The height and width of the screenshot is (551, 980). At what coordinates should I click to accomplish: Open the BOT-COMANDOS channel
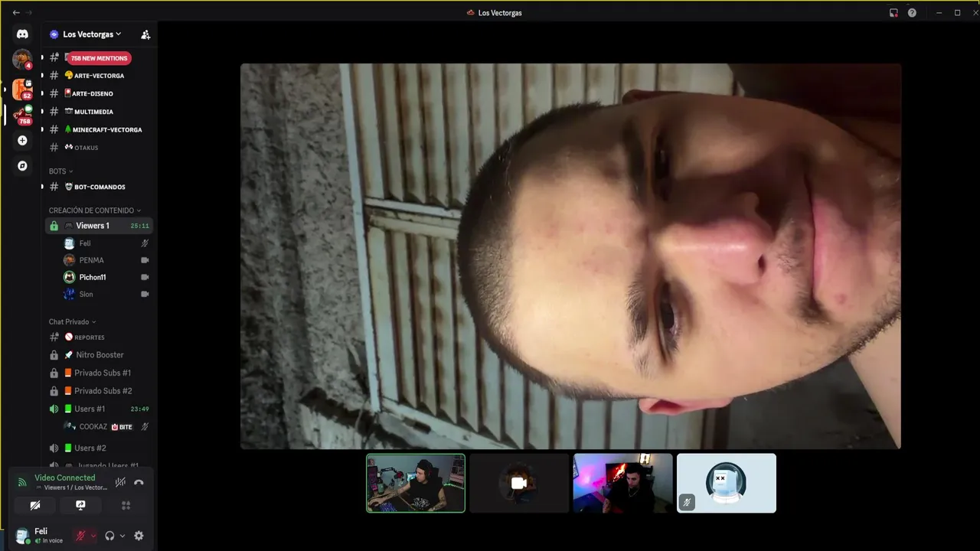click(99, 187)
